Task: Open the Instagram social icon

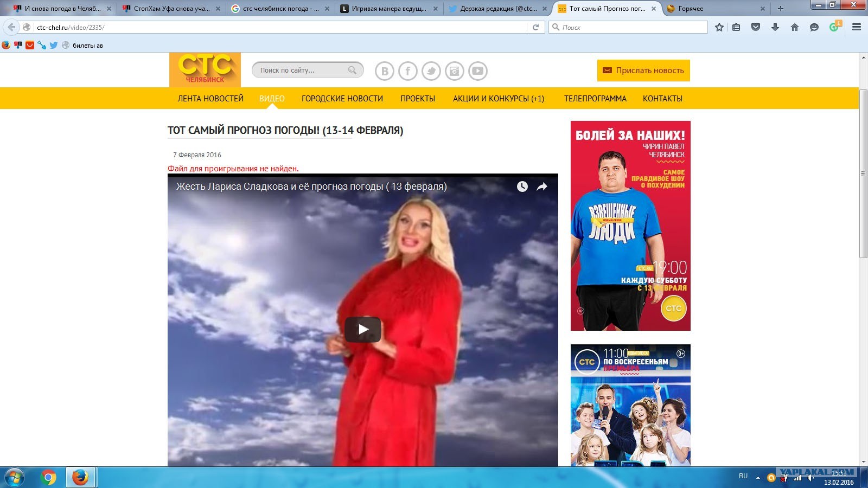Action: pyautogui.click(x=455, y=71)
